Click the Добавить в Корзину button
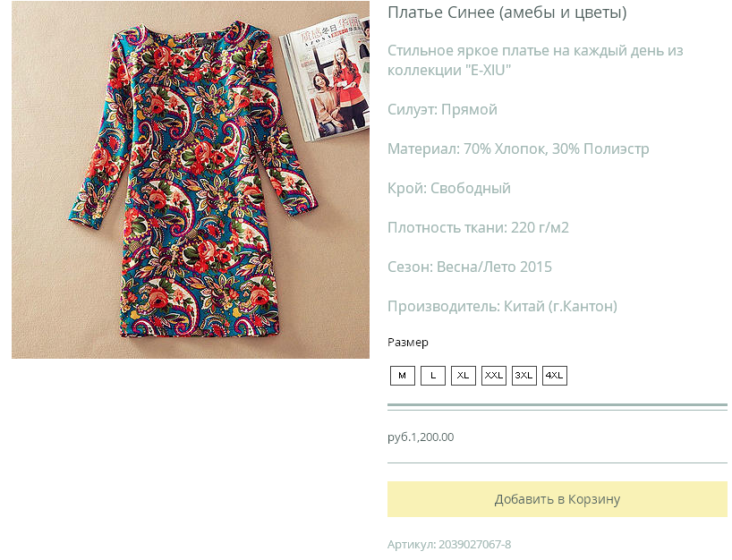Screen dimensions: 732x560 point(558,499)
